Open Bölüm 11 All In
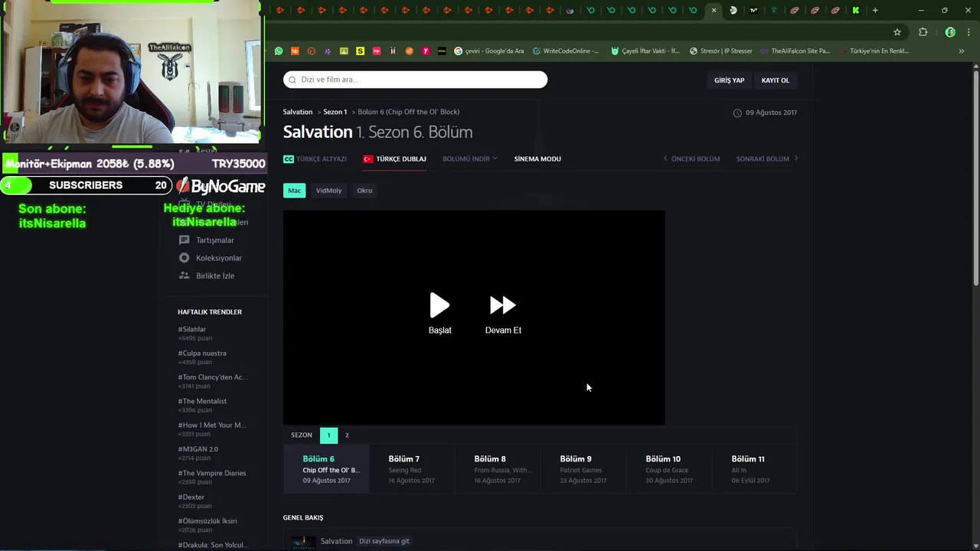Viewport: 980px width, 551px height. (x=755, y=469)
